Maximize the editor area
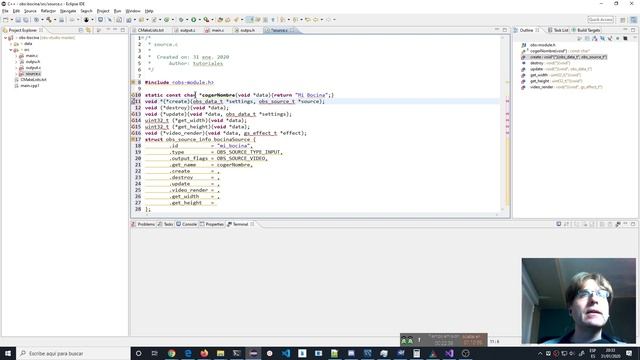 point(504,30)
